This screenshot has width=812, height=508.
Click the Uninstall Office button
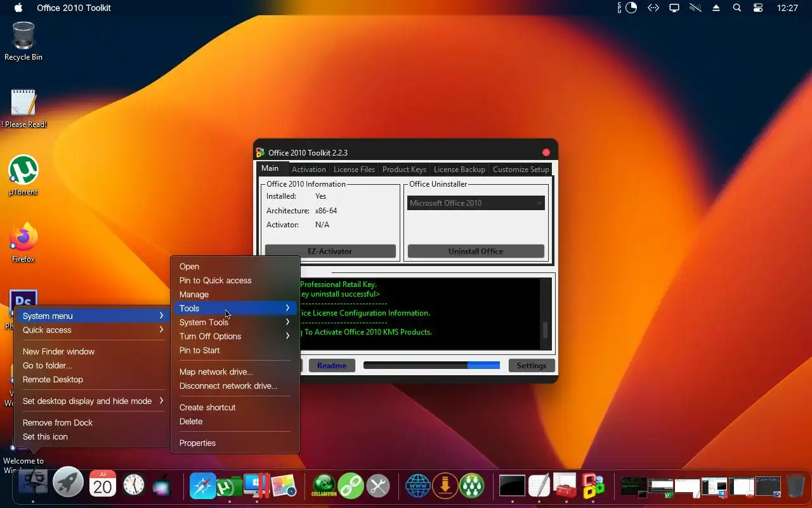tap(476, 251)
